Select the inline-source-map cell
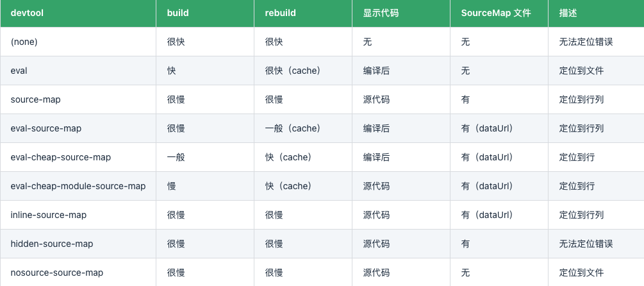 pyautogui.click(x=49, y=215)
